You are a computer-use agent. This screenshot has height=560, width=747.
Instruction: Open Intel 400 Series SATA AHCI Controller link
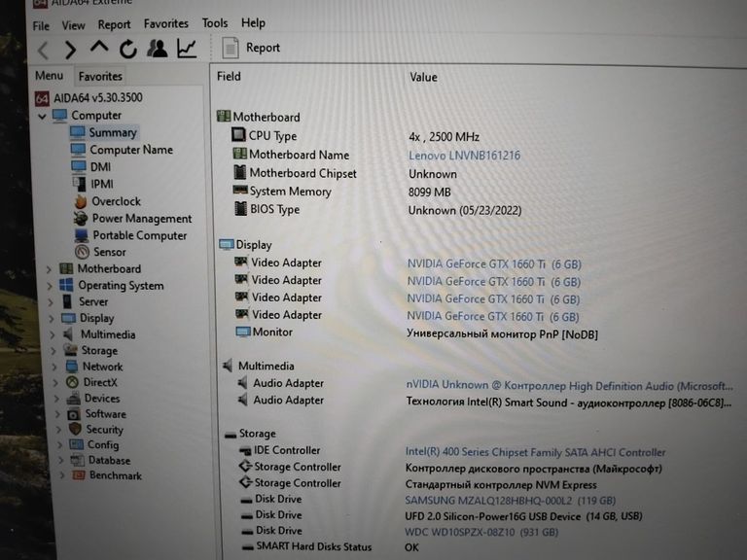536,451
